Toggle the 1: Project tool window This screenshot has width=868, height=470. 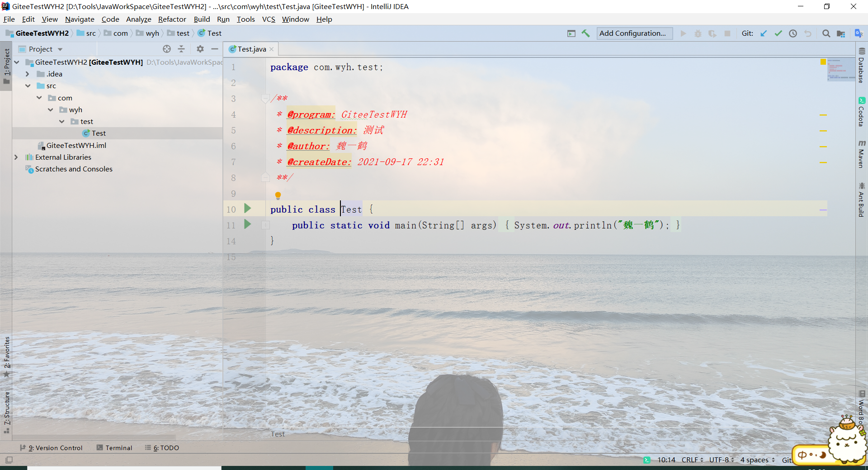coord(6,66)
